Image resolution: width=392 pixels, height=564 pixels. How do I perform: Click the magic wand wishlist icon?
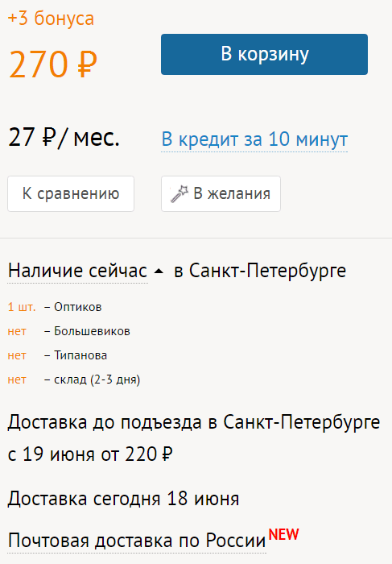[179, 193]
